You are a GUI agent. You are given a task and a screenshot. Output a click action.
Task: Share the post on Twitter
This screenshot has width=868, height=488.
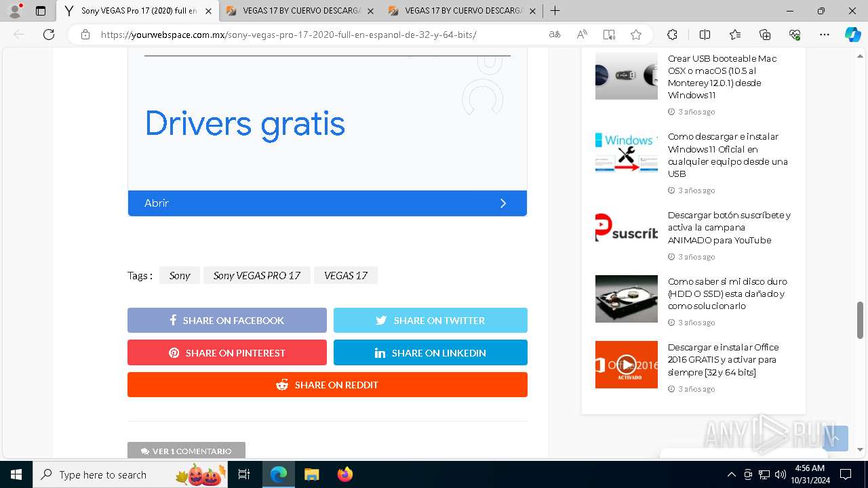coord(431,320)
